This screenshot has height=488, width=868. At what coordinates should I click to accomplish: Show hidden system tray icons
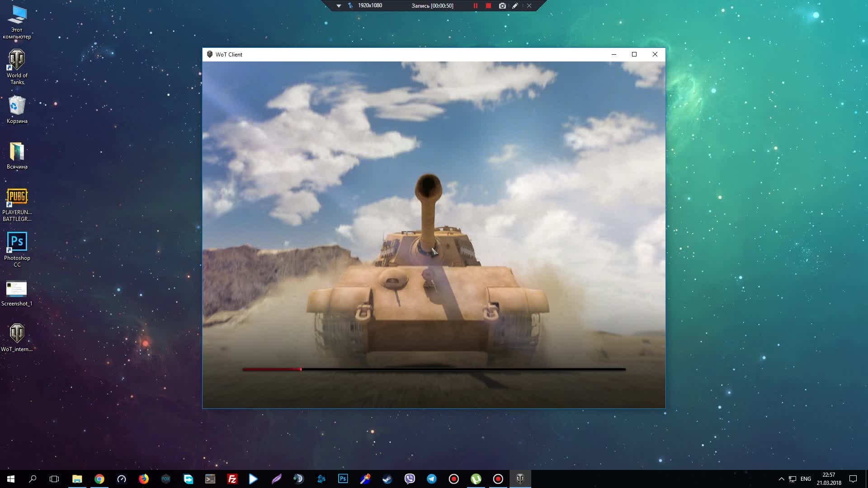coord(781,479)
